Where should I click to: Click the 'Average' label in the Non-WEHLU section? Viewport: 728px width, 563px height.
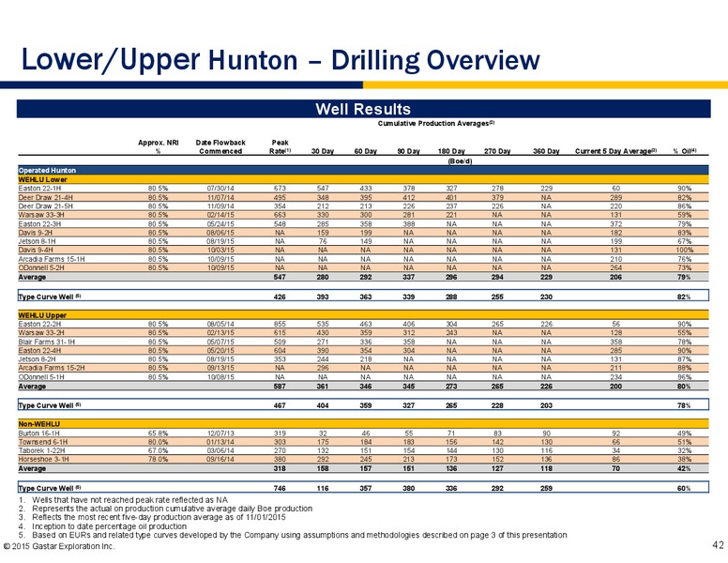click(x=32, y=469)
